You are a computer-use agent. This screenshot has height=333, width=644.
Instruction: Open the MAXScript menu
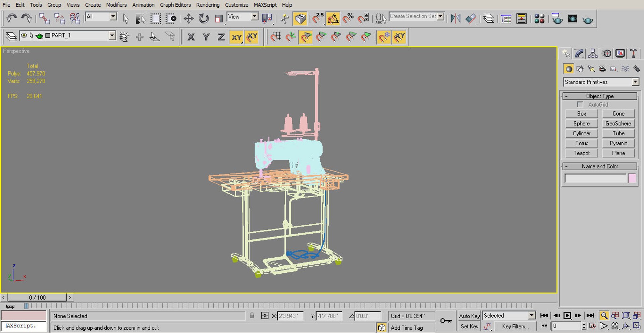coord(265,5)
